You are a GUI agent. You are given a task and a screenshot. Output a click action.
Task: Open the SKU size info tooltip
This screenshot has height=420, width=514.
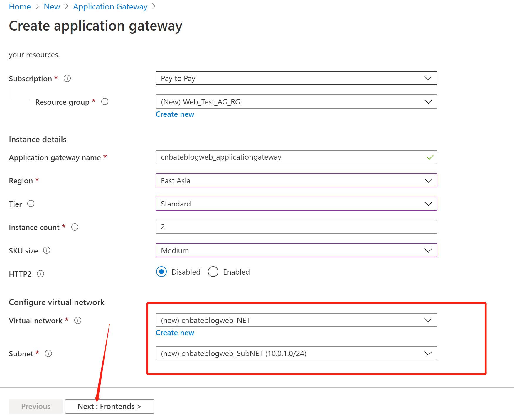(x=46, y=250)
